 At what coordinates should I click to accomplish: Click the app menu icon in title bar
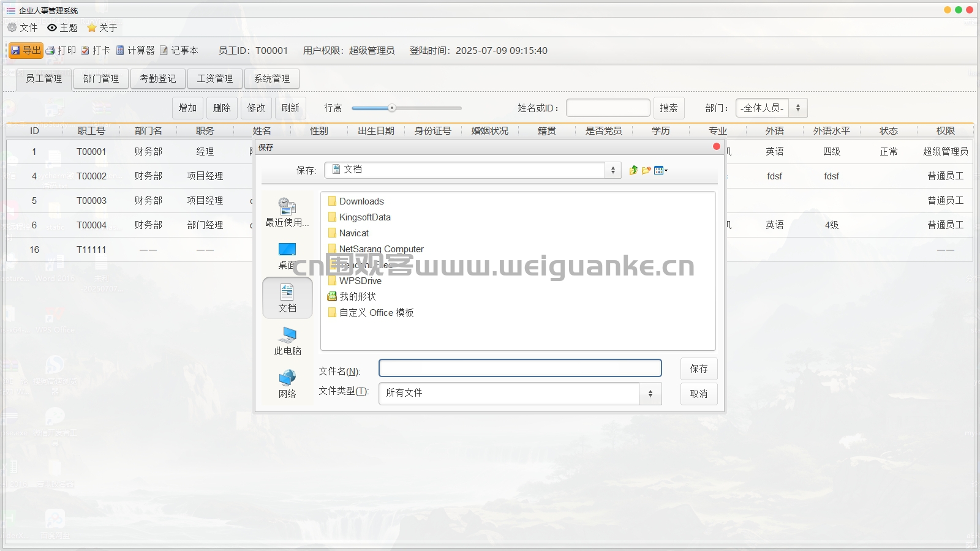pyautogui.click(x=11, y=10)
